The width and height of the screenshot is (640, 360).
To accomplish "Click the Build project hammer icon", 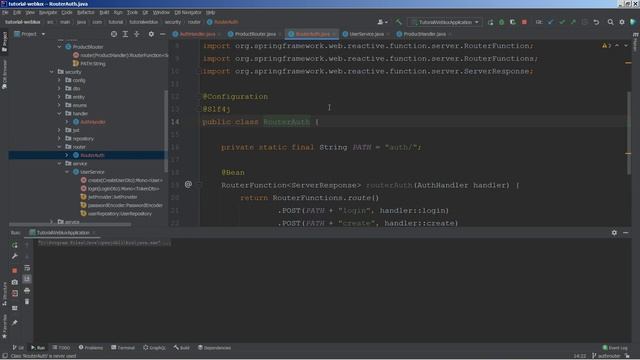I will tap(398, 22).
